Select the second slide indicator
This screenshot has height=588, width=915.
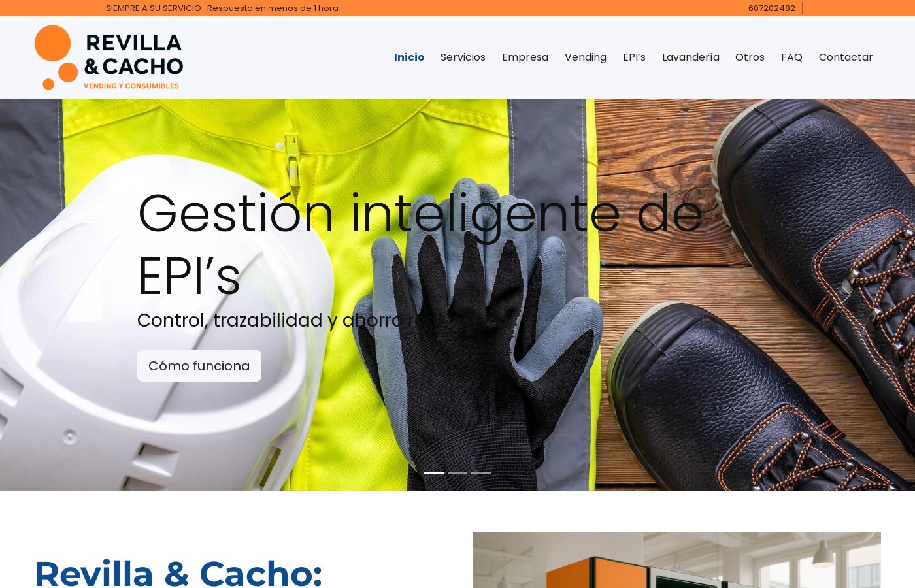[457, 472]
